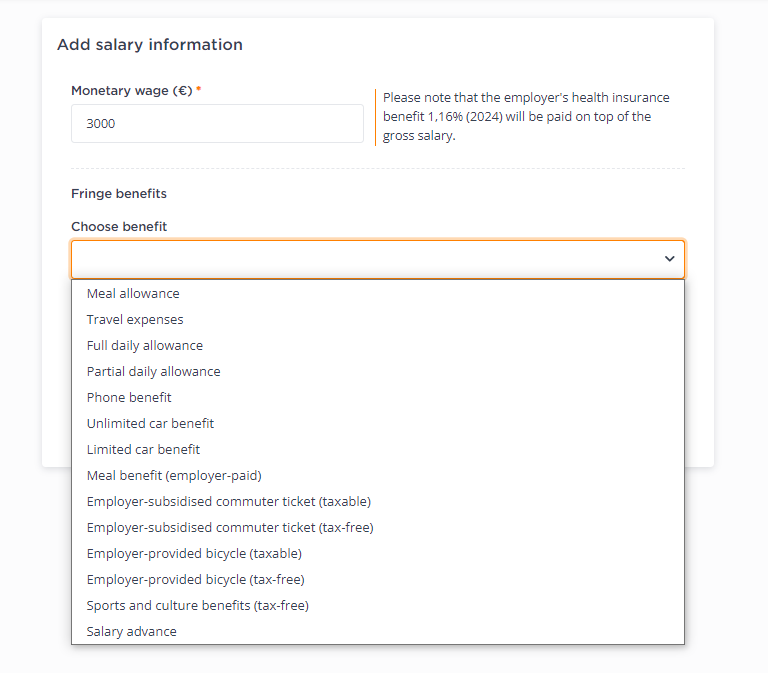Click the Choose benefit combo box field
Viewport: 768px width, 673px height.
378,259
